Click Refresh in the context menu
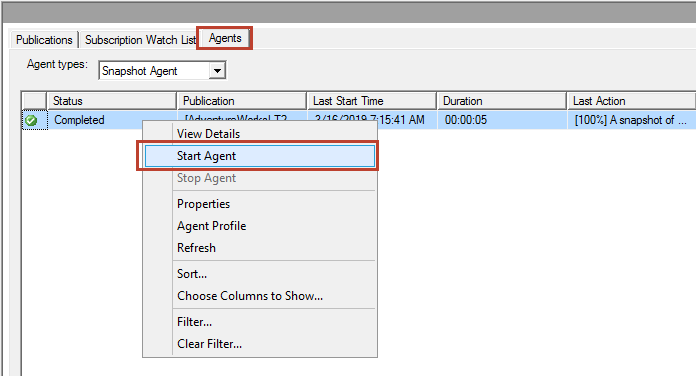 [196, 248]
